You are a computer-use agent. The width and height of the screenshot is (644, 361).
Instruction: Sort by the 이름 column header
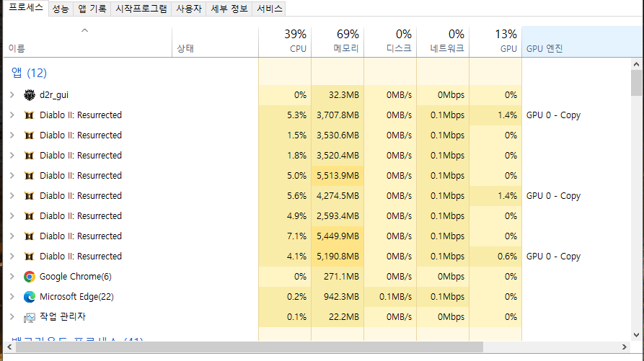click(x=87, y=43)
